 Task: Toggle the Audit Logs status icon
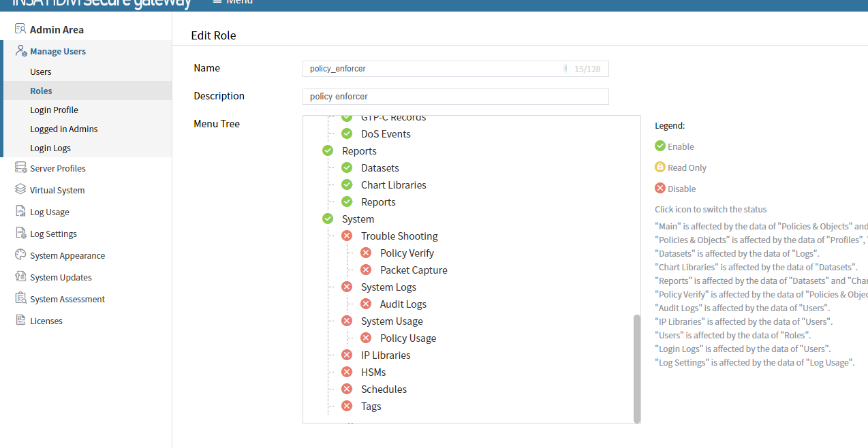click(x=366, y=304)
